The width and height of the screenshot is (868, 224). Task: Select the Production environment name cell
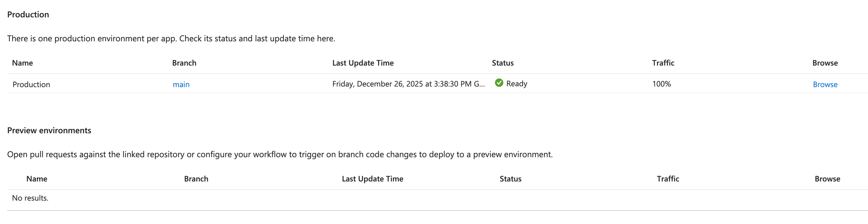[x=31, y=84]
